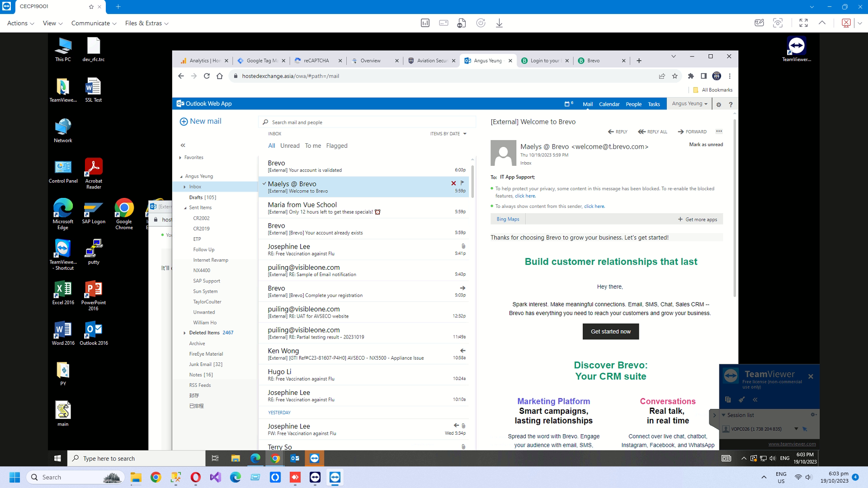
Task: Bookmark this page star icon
Action: tap(675, 76)
